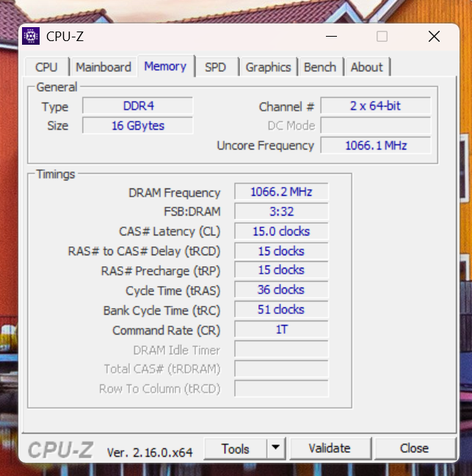Click the Uncore Frequency label
This screenshot has width=472, height=476.
pos(266,146)
